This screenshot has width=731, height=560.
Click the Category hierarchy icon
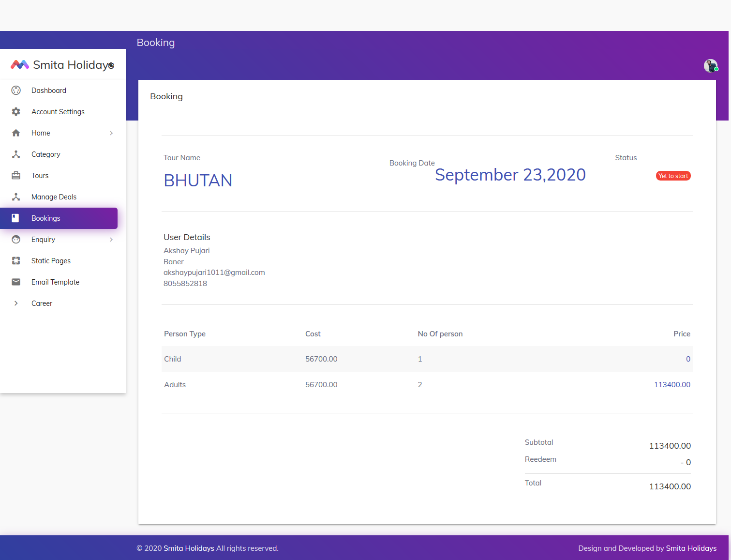[16, 154]
